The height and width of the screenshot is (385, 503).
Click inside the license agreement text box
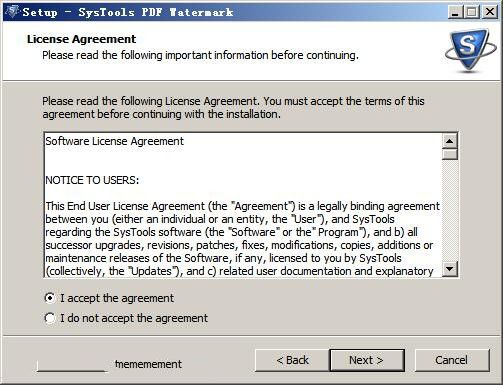pyautogui.click(x=243, y=205)
